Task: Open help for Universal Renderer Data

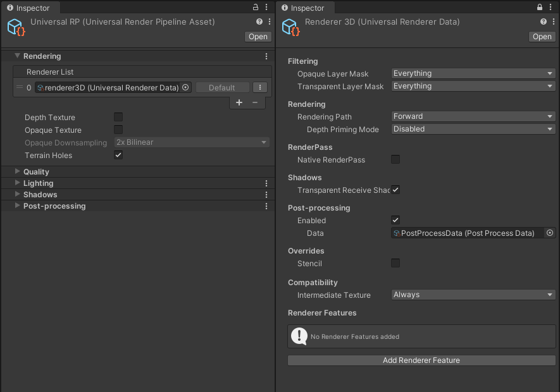Action: pos(544,21)
